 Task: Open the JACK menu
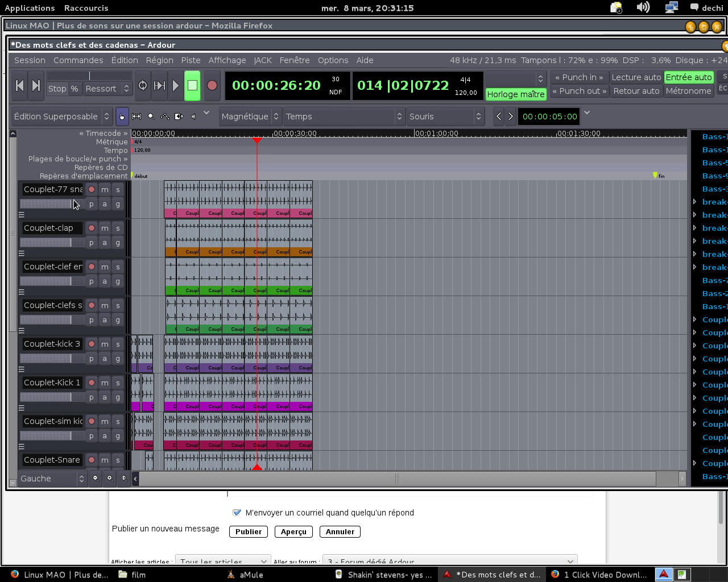(263, 60)
